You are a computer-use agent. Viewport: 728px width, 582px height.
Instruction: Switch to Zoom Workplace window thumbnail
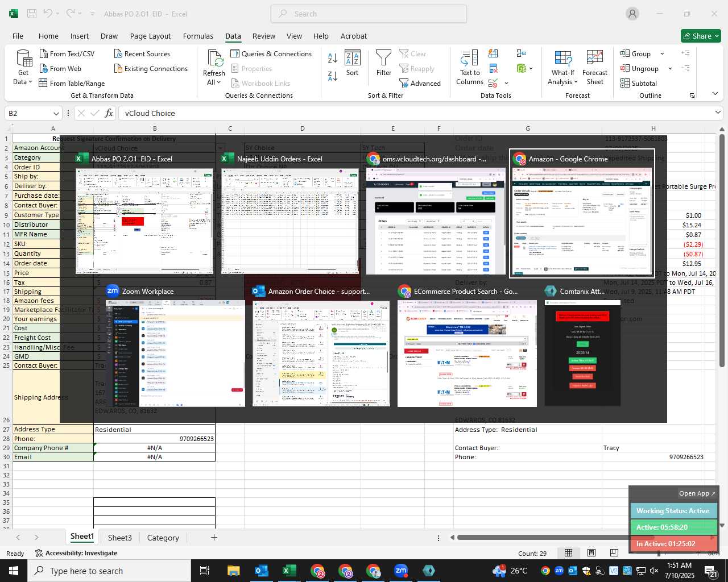point(175,346)
